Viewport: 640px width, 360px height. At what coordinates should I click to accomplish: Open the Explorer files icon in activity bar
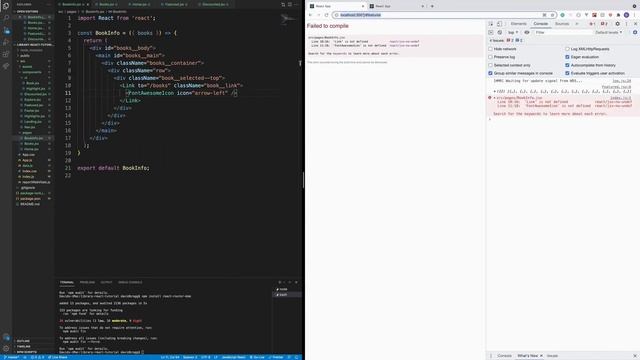(6, 6)
